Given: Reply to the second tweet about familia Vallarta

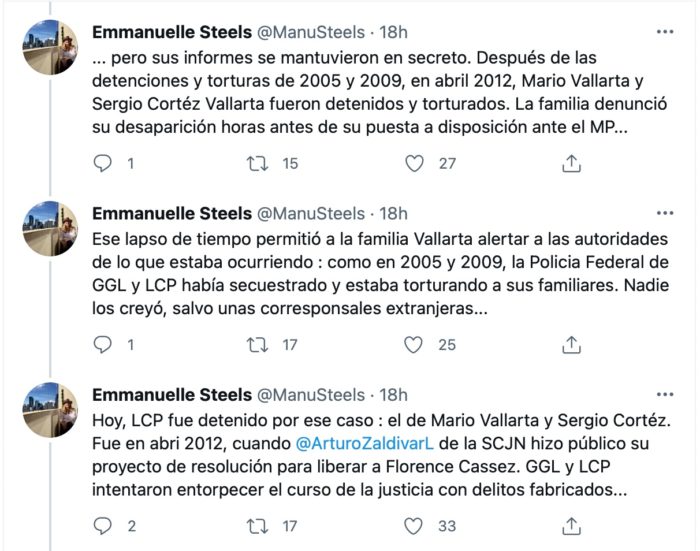Looking at the screenshot, I should click(102, 344).
